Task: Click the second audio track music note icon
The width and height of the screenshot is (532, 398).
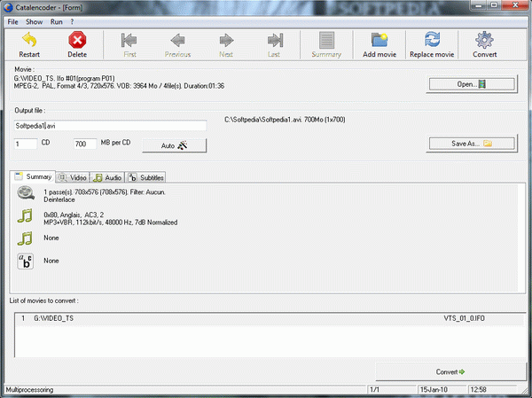Action: pos(25,238)
